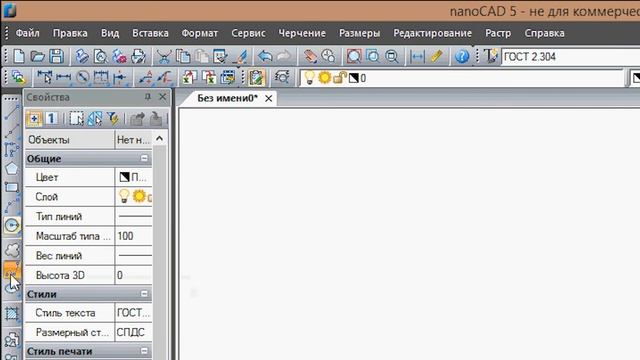Switch to the Без имени0* document tab
Image resolution: width=640 pixels, height=360 pixels.
tap(227, 98)
